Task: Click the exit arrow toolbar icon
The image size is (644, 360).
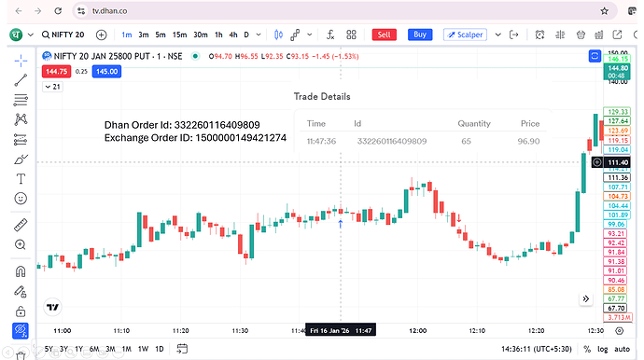Action: click(x=514, y=35)
